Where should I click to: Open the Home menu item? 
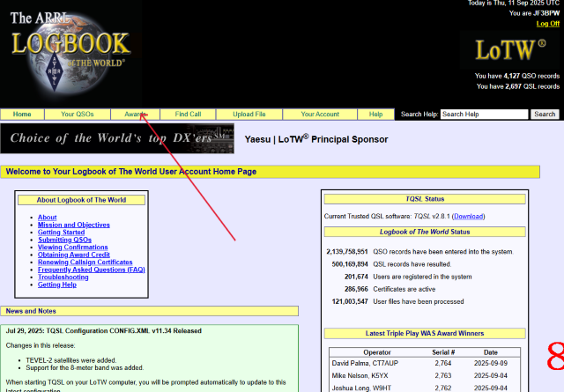pyautogui.click(x=22, y=115)
